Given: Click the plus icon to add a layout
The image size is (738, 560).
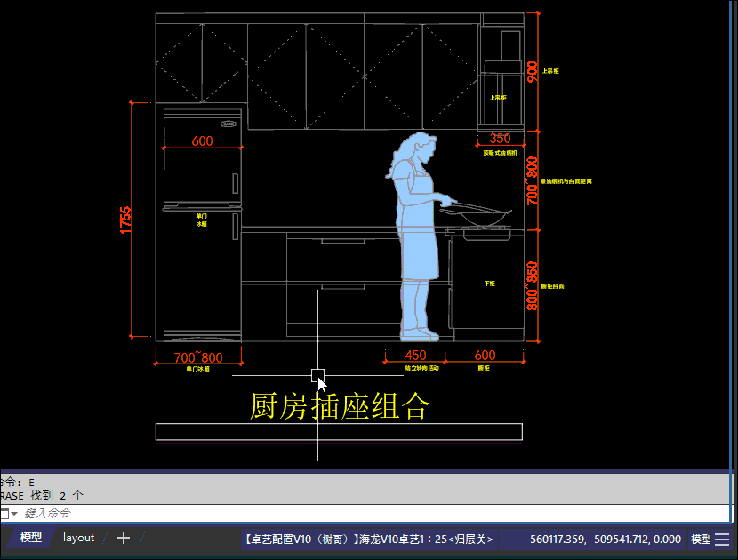Looking at the screenshot, I should pos(124,538).
